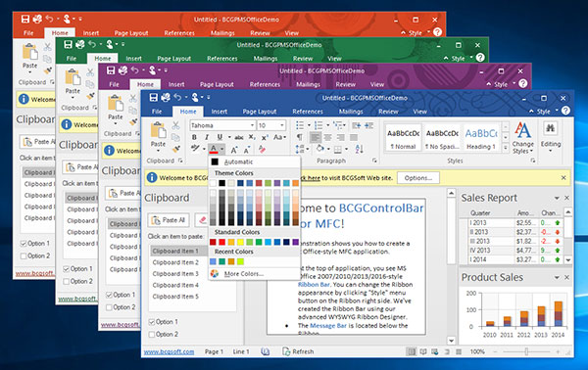Toggle Option 2 checkbox in orange window
The image size is (588, 370).
click(x=24, y=255)
